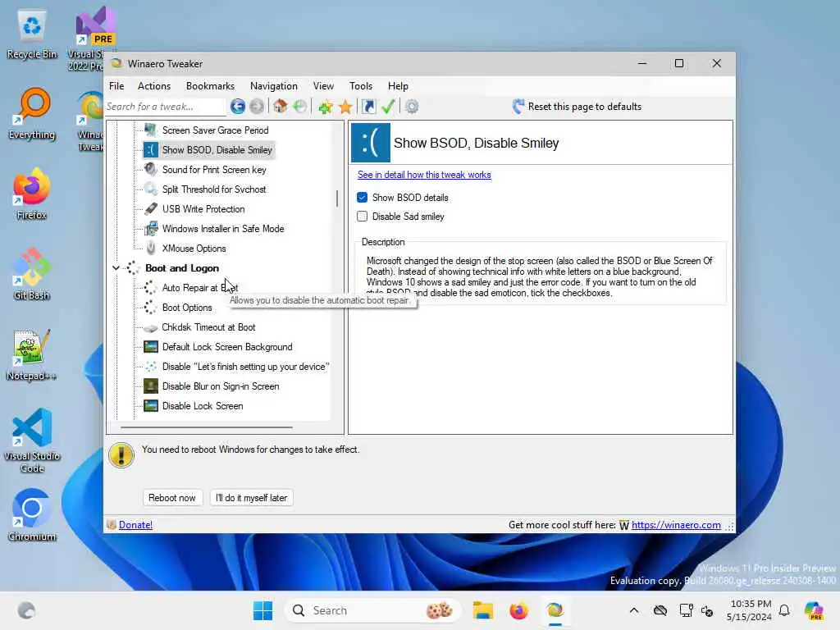Open settings via the gear icon

[x=412, y=107]
